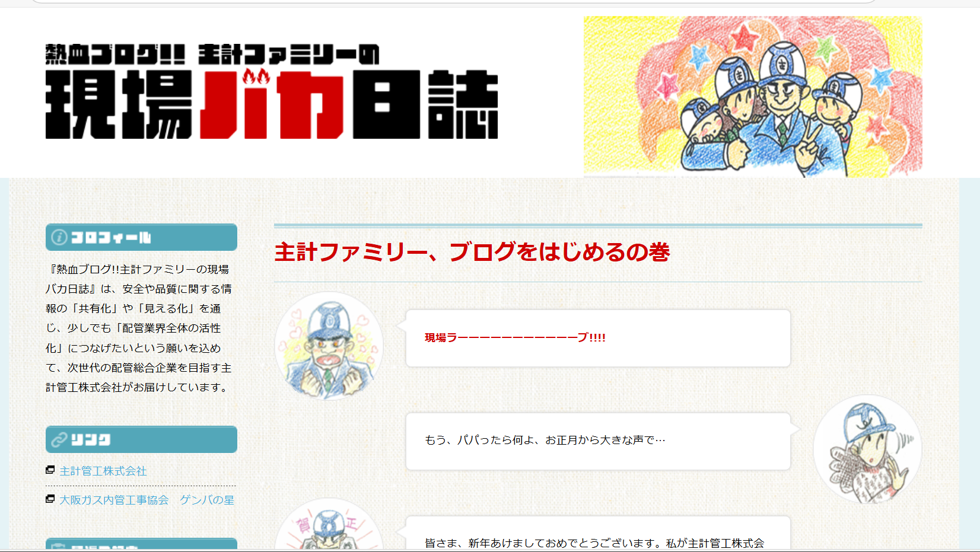Image resolution: width=980 pixels, height=552 pixels.
Task: Click the profile description text block
Action: pos(139,328)
